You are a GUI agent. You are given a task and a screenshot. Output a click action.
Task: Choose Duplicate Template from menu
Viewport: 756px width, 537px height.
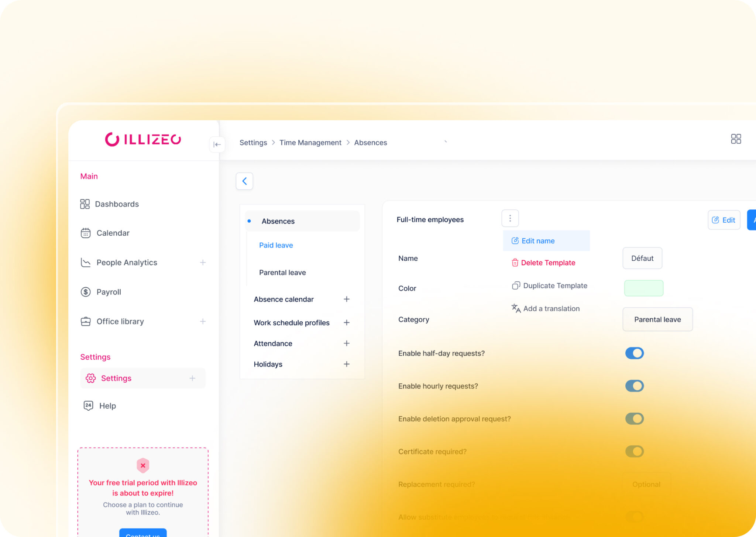[x=554, y=285]
